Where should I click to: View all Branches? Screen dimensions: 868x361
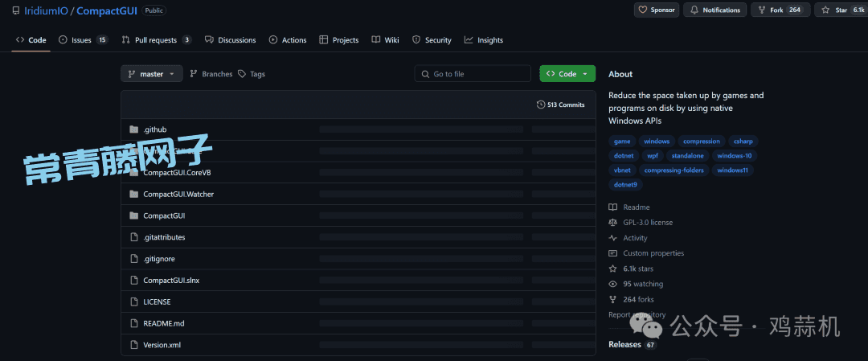pyautogui.click(x=211, y=74)
